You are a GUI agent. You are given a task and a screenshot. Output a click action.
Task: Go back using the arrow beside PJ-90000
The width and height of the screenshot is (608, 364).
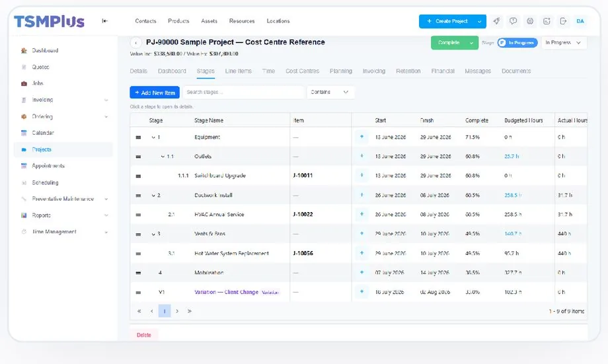click(135, 43)
